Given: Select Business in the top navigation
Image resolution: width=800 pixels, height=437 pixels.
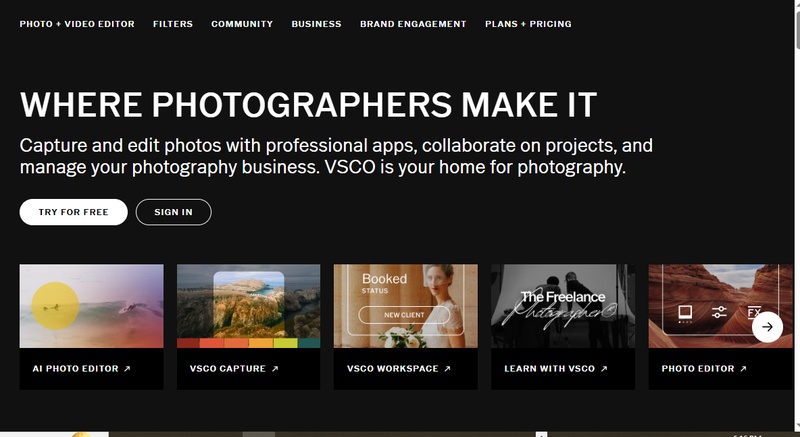Looking at the screenshot, I should pyautogui.click(x=316, y=24).
